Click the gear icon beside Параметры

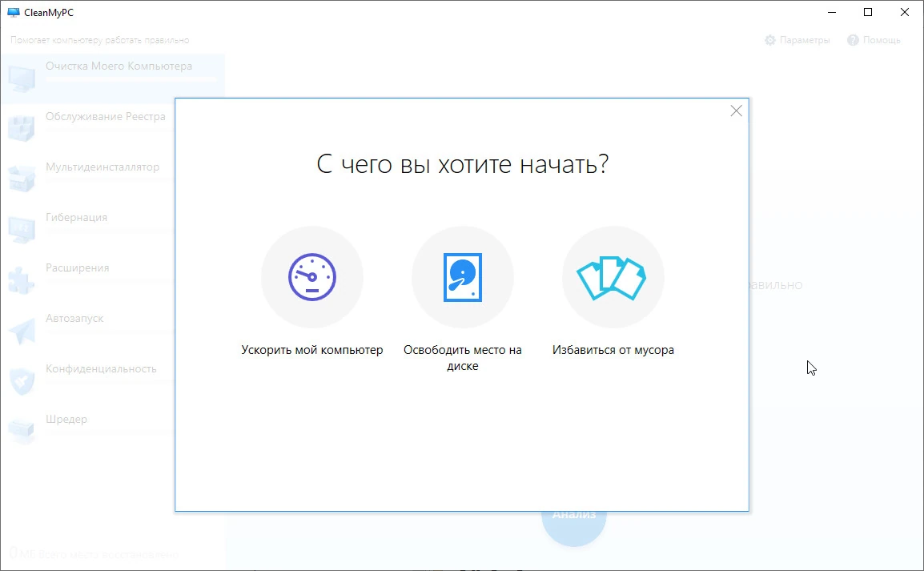coord(769,40)
